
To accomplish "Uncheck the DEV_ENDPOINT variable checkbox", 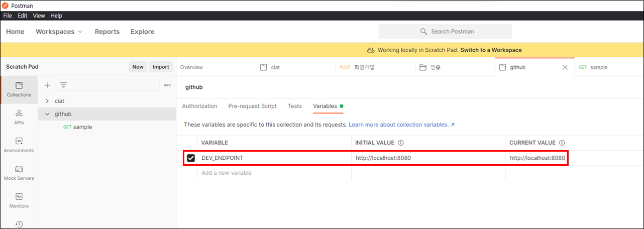I will pyautogui.click(x=191, y=158).
